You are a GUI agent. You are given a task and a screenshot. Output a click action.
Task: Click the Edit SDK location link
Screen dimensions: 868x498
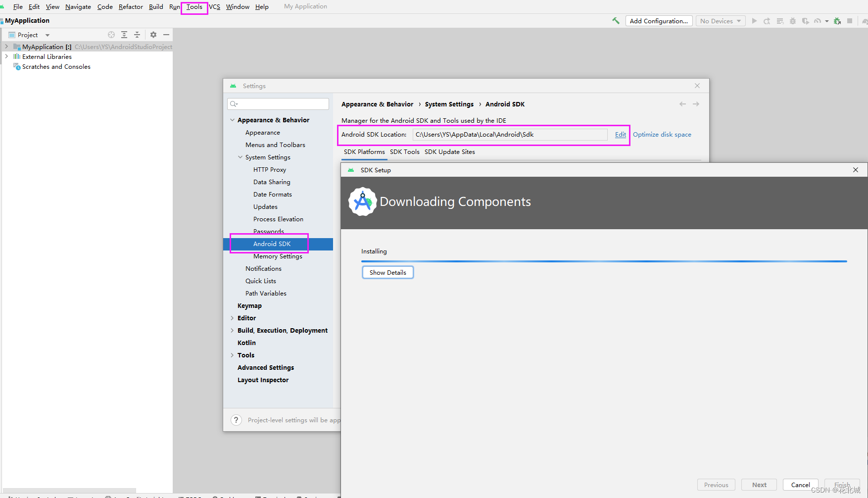[x=621, y=135]
